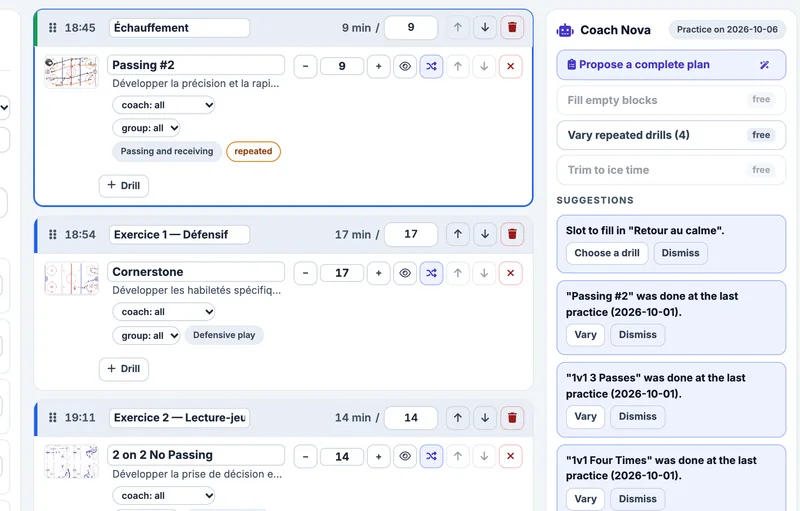Dismiss the 1v1 3 Passes suggestion
Image resolution: width=800 pixels, height=511 pixels.
tap(638, 416)
